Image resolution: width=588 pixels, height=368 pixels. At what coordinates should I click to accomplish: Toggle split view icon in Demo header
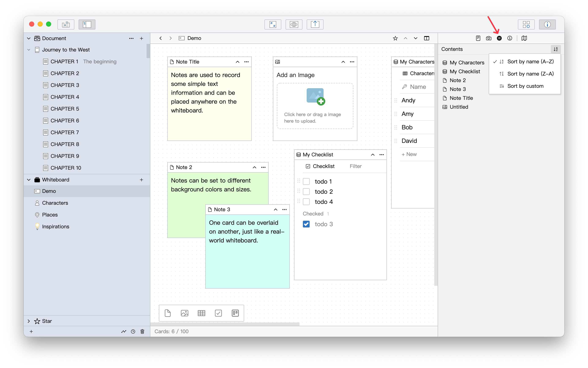426,38
